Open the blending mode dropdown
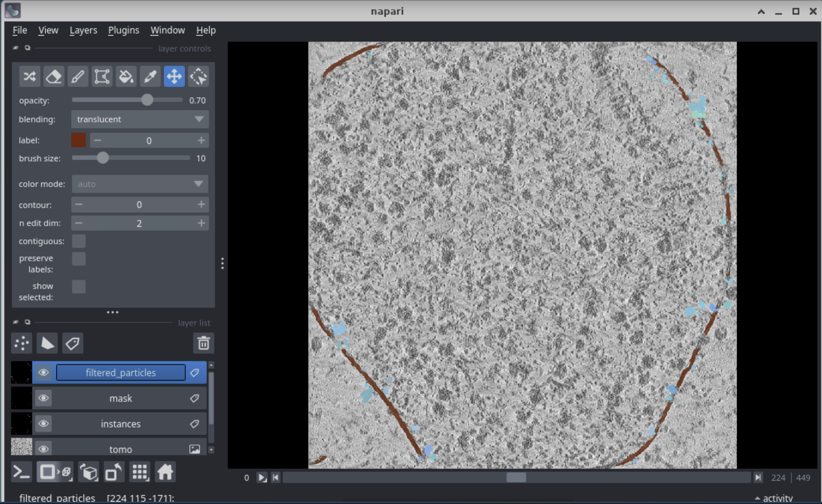Viewport: 822px width, 504px height. (140, 119)
